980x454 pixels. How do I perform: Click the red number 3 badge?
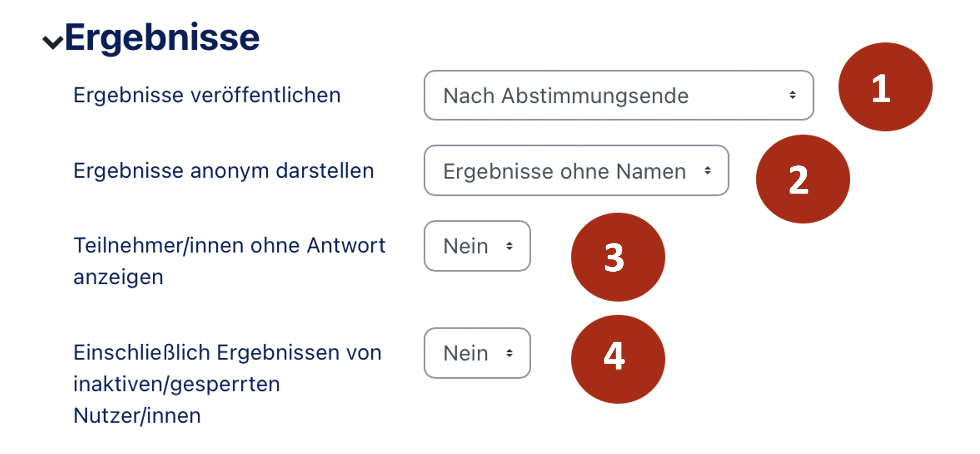coord(618,257)
